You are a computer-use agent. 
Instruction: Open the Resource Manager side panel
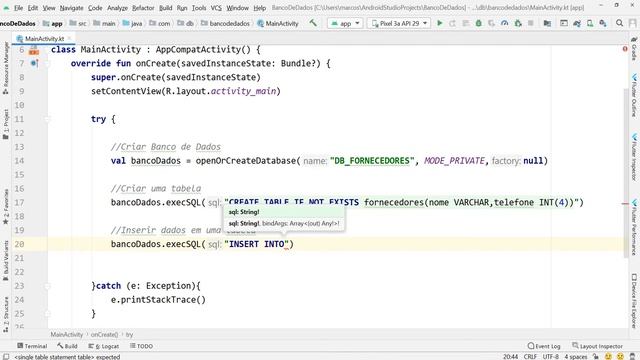6,67
